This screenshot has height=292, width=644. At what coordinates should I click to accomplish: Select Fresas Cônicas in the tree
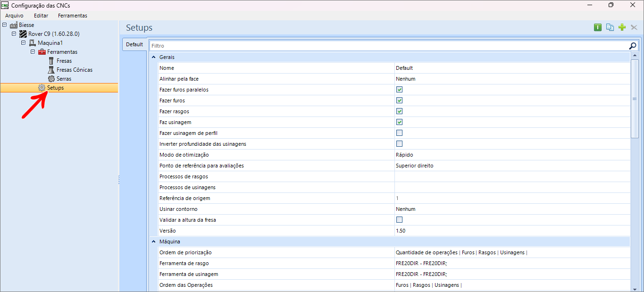coord(74,70)
